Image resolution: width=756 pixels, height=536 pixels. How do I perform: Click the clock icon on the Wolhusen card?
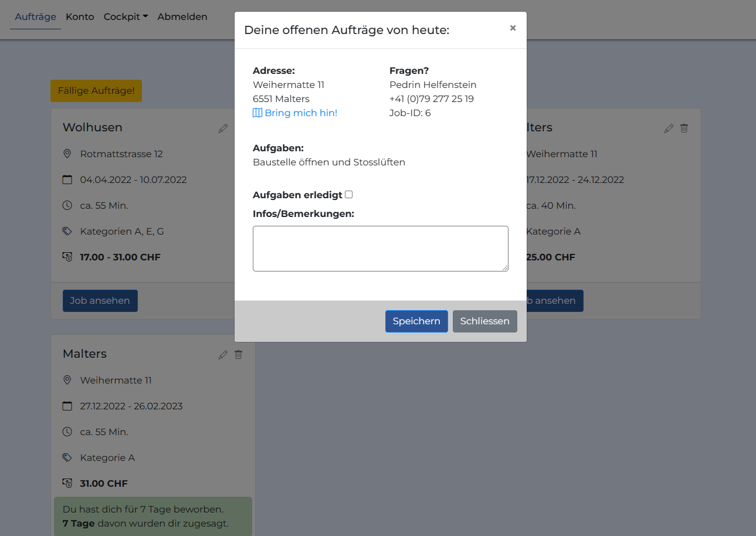click(x=67, y=205)
